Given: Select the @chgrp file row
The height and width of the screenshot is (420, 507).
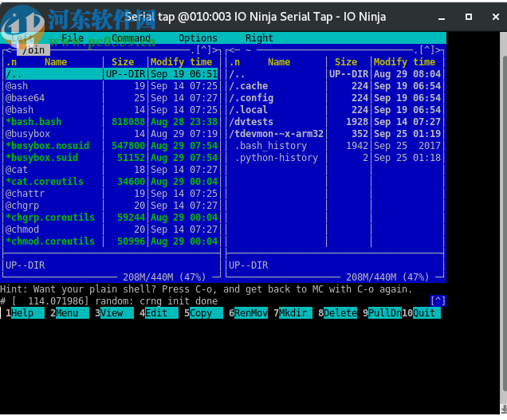Looking at the screenshot, I should 112,206.
